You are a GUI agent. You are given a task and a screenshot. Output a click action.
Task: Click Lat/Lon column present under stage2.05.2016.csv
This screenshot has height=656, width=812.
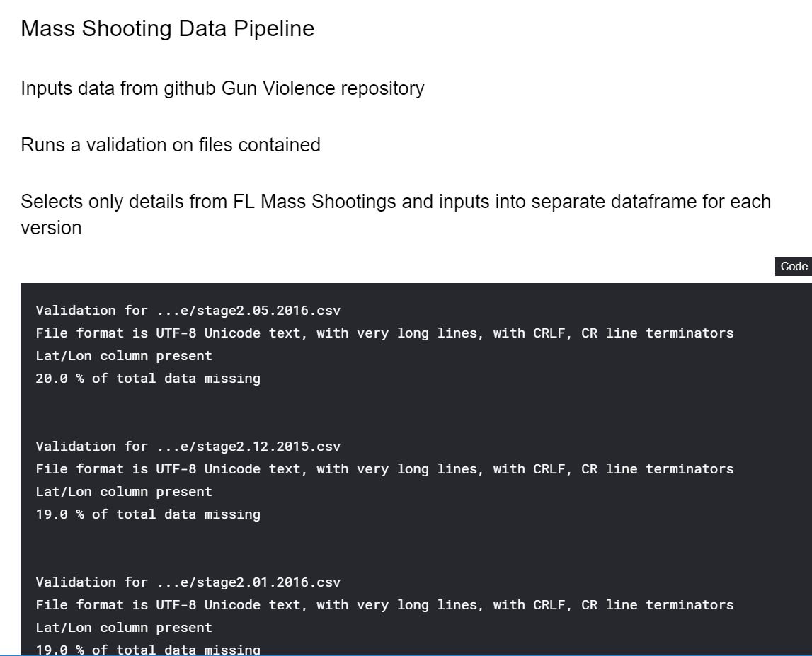[x=124, y=356]
